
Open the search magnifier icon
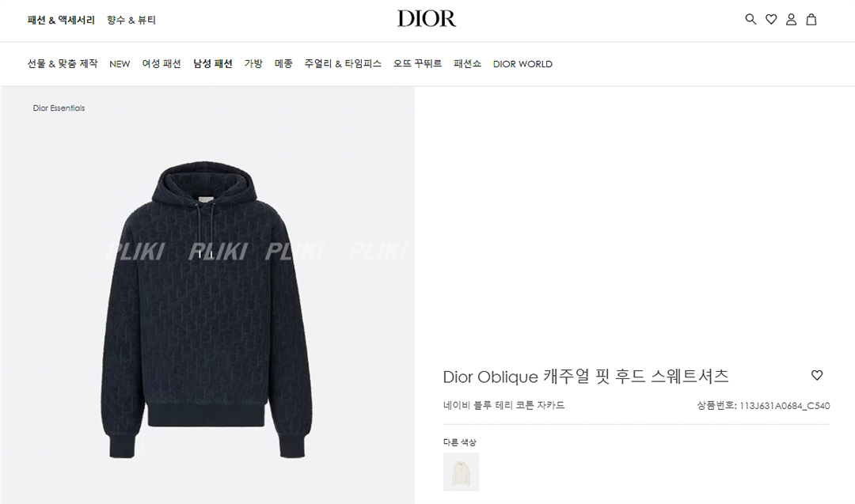[x=750, y=20]
